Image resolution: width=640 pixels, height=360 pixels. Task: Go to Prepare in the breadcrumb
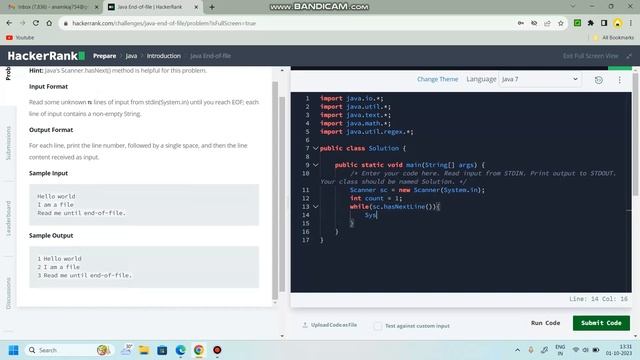point(104,56)
